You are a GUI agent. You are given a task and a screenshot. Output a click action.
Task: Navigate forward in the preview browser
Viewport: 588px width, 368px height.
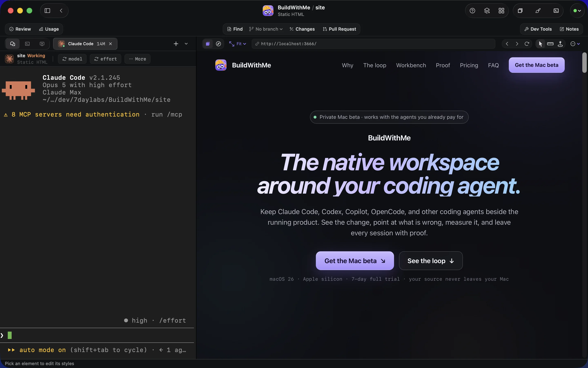517,44
